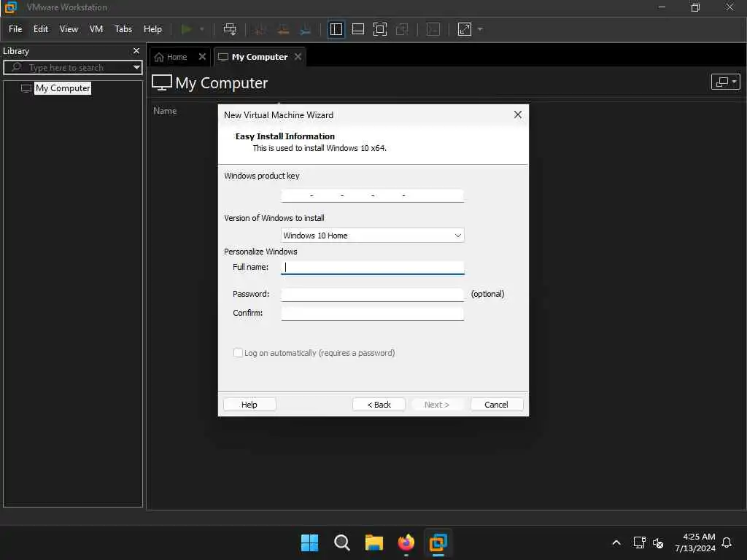747x560 pixels.
Task: Click the Confirm password field
Action: [372, 314]
